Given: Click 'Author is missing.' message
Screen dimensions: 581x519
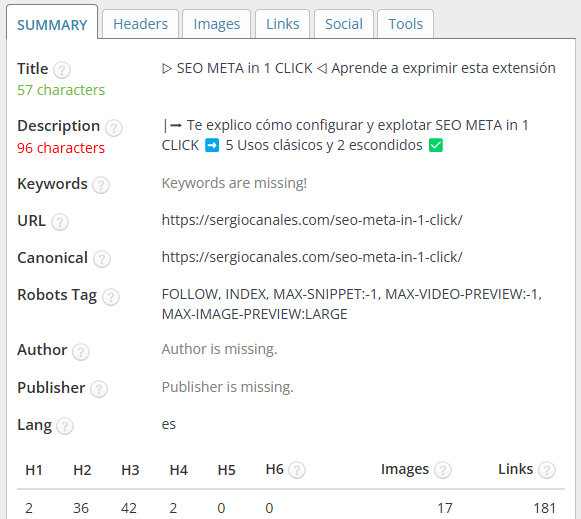Looking at the screenshot, I should pyautogui.click(x=219, y=349).
